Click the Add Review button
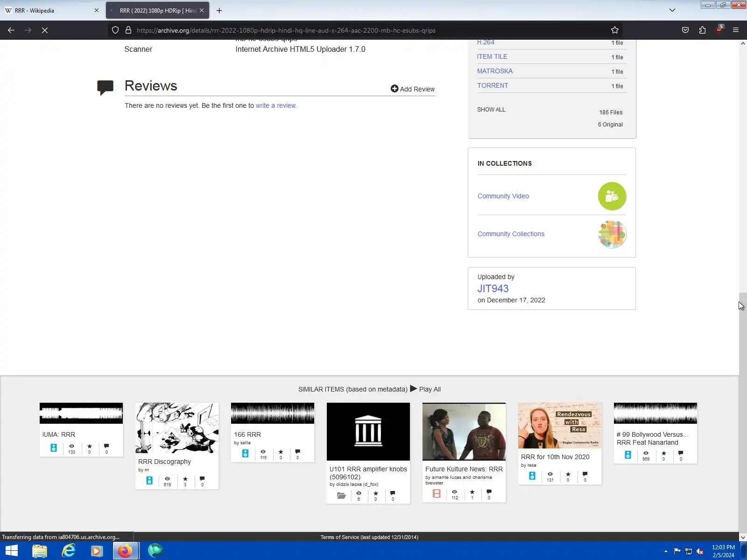The height and width of the screenshot is (560, 747). (413, 89)
